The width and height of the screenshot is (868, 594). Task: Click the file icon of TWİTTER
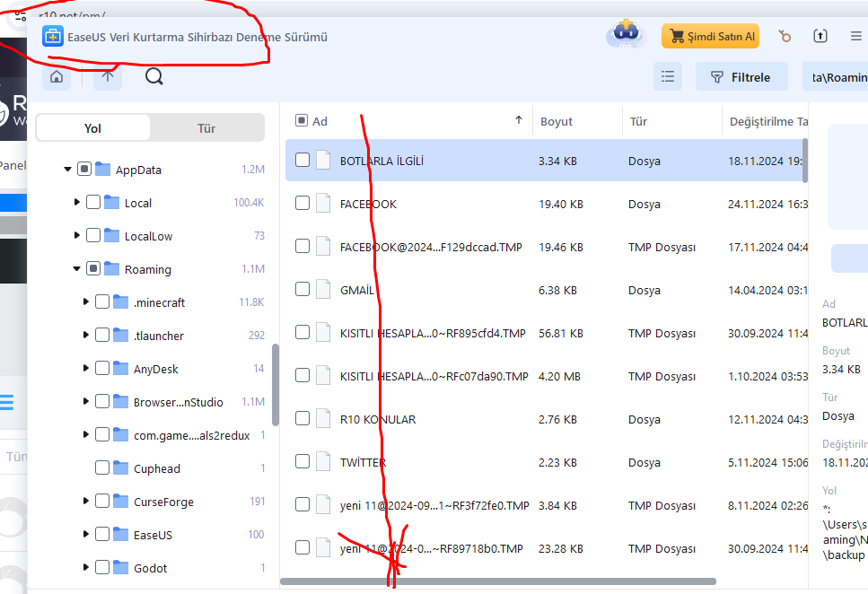[323, 461]
